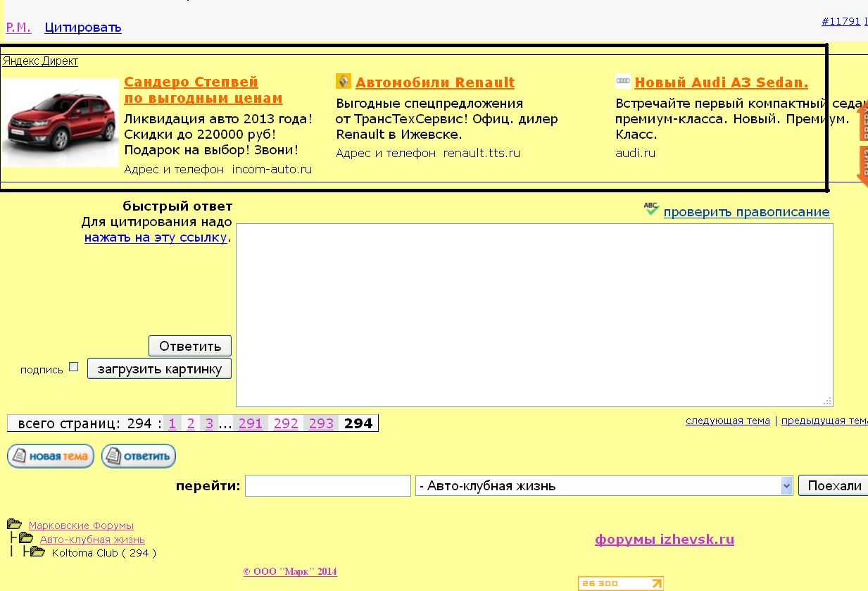Open the Марковские Форумы breadcrumb link

click(81, 525)
